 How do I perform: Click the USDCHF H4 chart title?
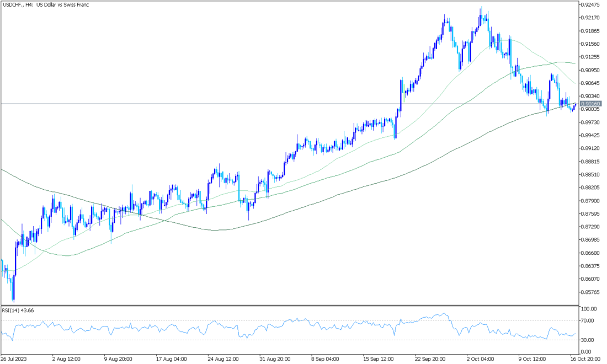[x=46, y=5]
